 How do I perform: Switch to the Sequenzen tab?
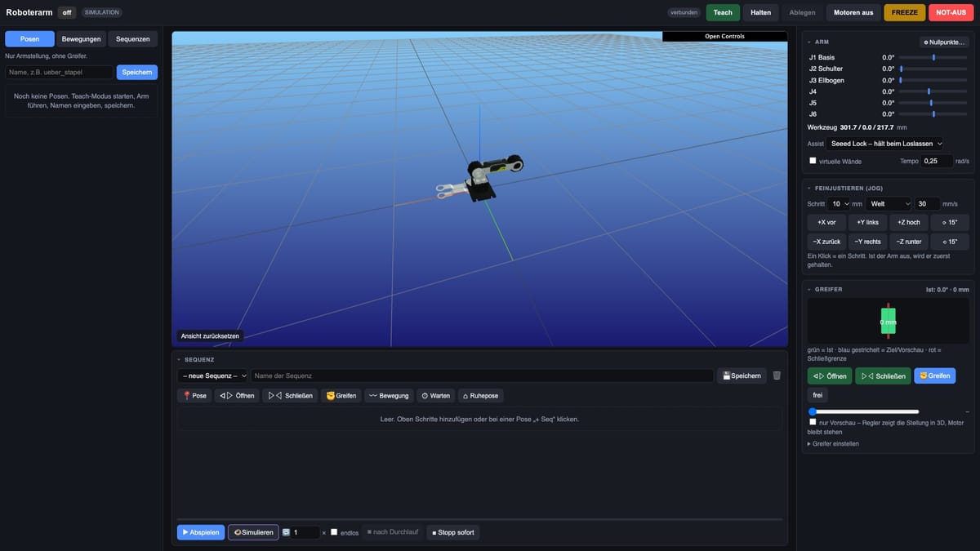[x=134, y=38]
